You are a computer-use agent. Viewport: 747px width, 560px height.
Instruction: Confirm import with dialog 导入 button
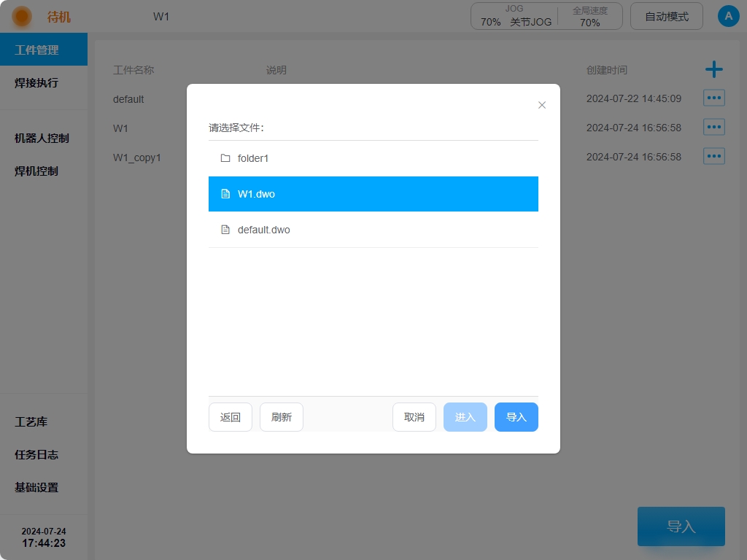point(516,417)
